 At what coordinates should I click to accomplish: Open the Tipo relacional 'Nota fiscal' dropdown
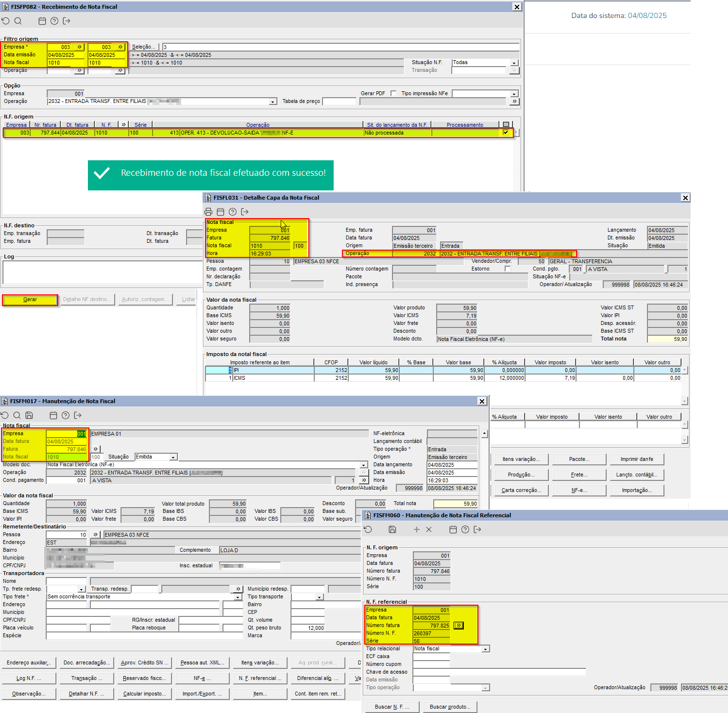[485, 649]
